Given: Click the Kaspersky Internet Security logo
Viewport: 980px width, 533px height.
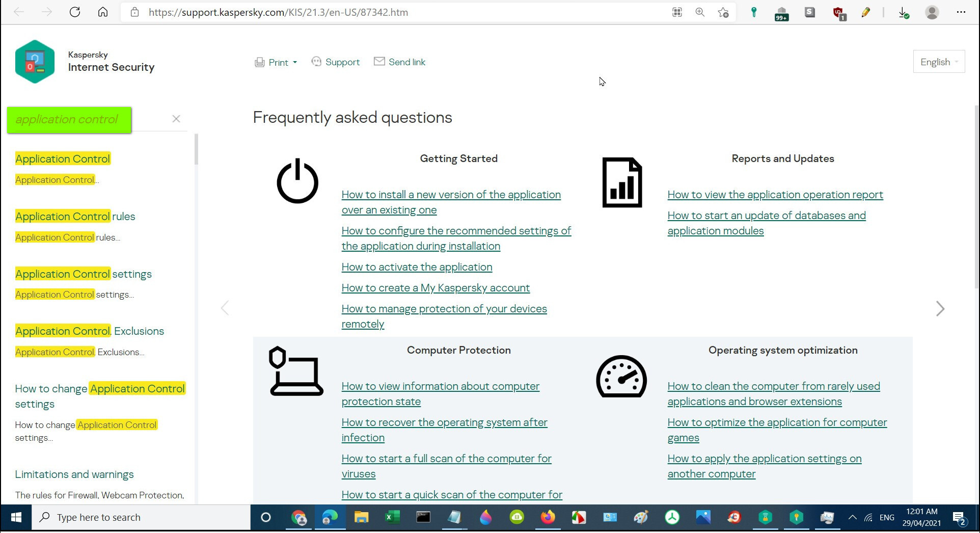Looking at the screenshot, I should (x=35, y=62).
